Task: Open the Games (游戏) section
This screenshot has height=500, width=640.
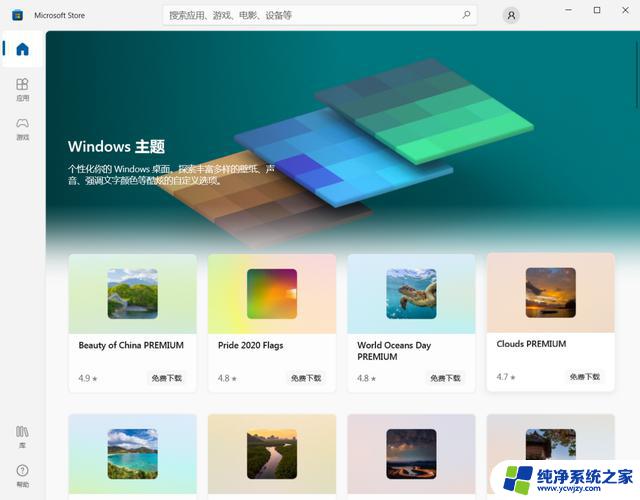Action: (x=22, y=129)
